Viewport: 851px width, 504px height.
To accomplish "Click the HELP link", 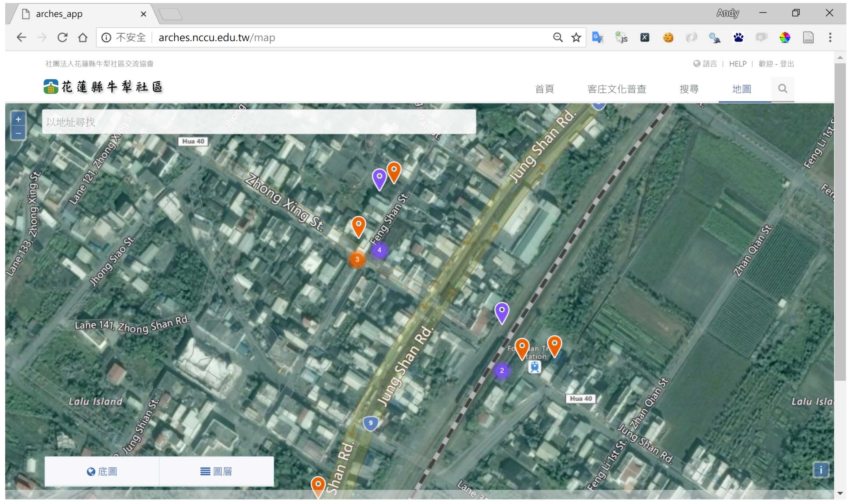I will [738, 64].
